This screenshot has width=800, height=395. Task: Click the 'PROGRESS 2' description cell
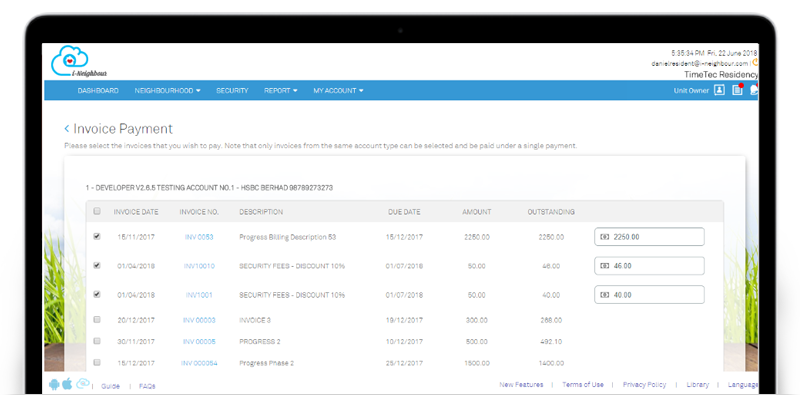tap(260, 342)
